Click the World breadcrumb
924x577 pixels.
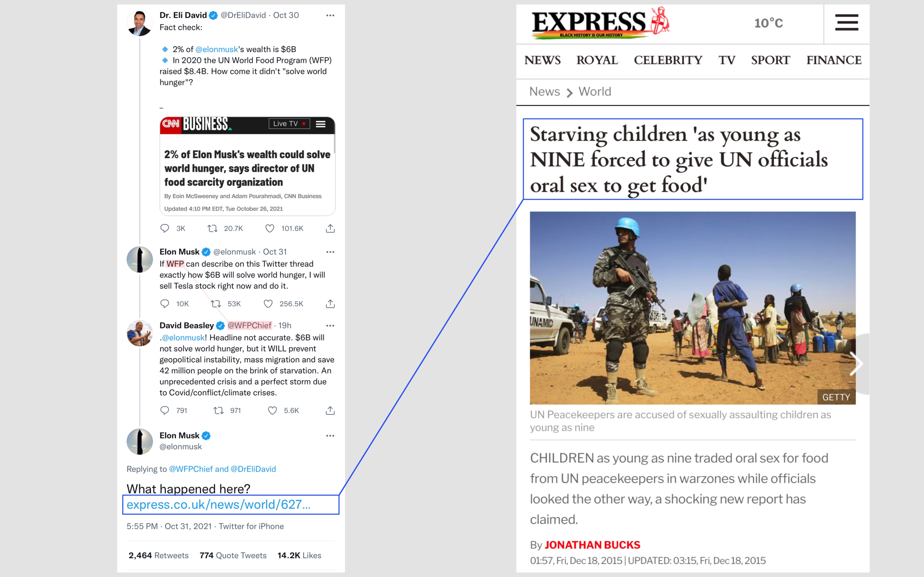click(x=594, y=92)
